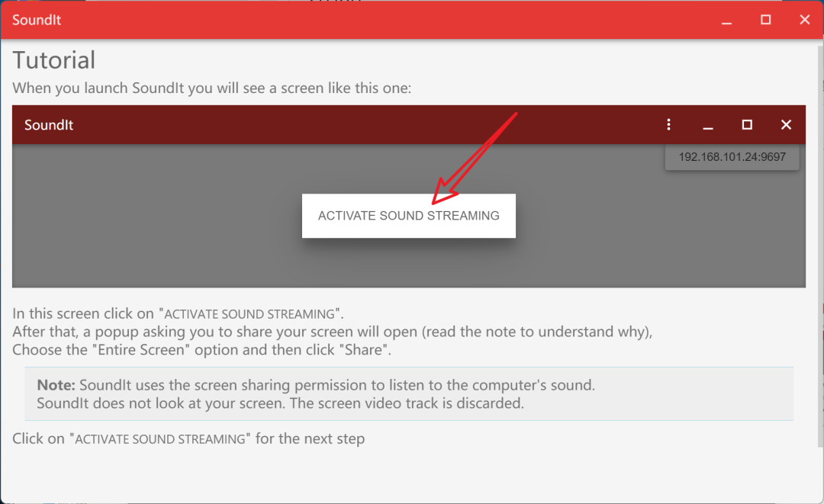
Task: Open the three-dot menu in tutorial image
Action: (x=668, y=125)
